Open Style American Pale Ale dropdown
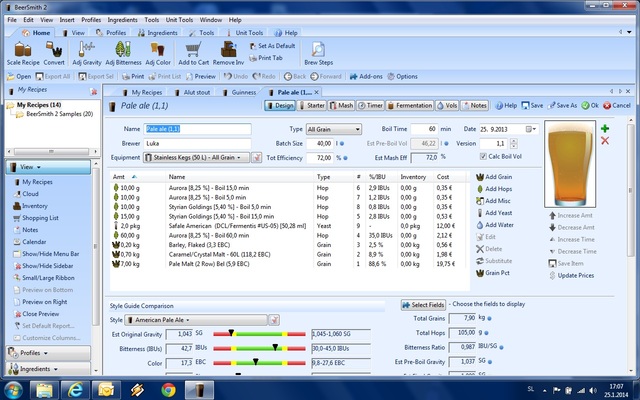 click(196, 320)
